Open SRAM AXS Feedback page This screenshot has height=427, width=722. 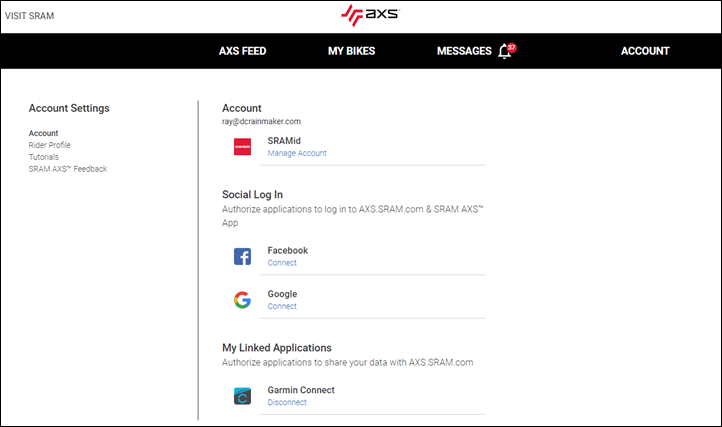coord(68,169)
